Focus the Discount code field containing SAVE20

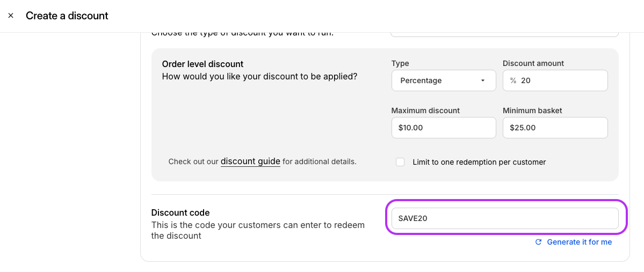tap(505, 218)
